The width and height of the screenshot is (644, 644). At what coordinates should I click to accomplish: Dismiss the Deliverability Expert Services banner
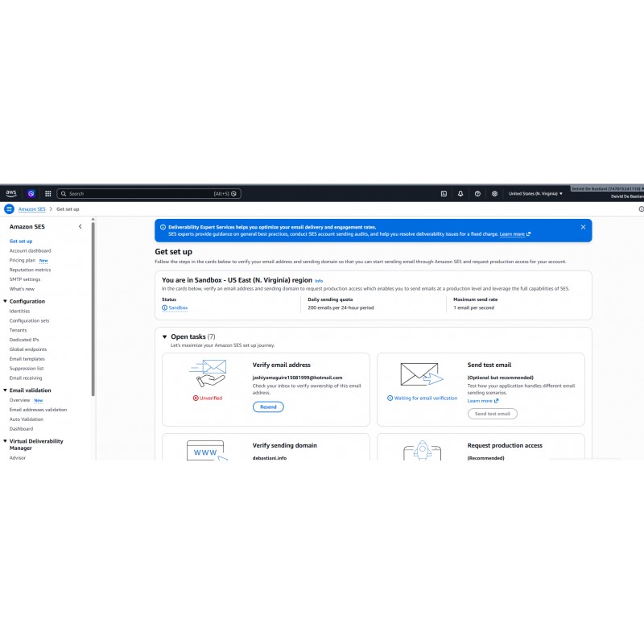583,227
